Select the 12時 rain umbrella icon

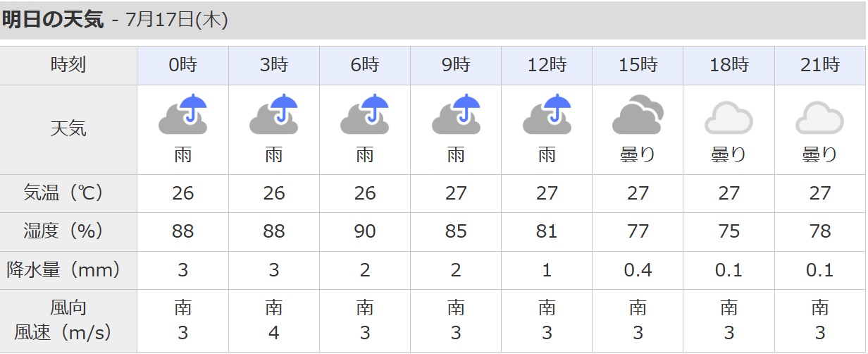click(x=547, y=114)
